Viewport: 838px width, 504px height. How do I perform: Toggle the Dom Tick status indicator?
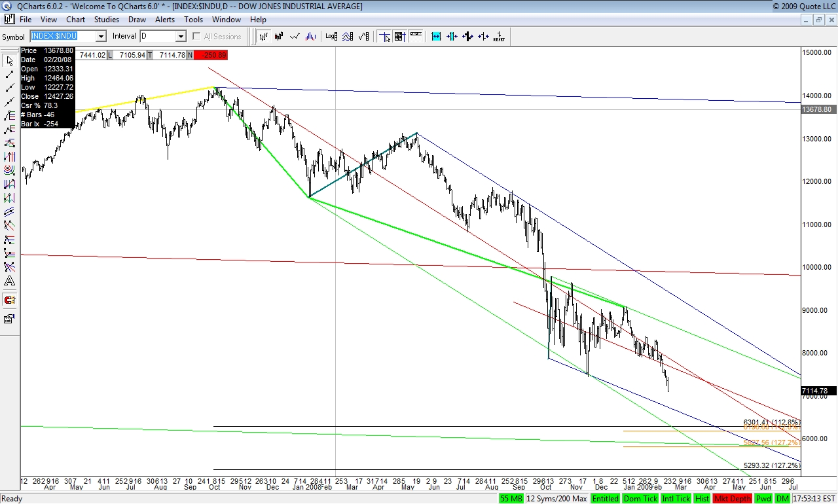tap(639, 499)
